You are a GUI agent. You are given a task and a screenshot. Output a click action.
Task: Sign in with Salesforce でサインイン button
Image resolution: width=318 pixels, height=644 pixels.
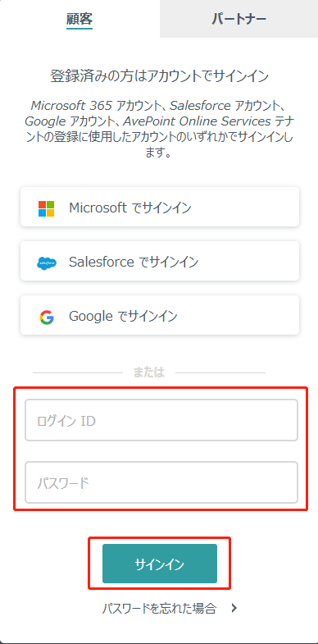(160, 261)
